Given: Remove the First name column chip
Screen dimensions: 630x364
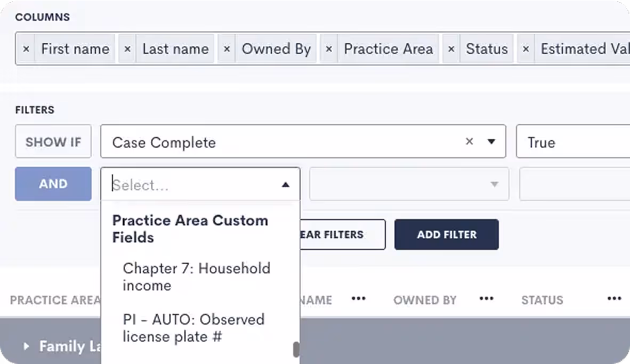Looking at the screenshot, I should tap(26, 48).
